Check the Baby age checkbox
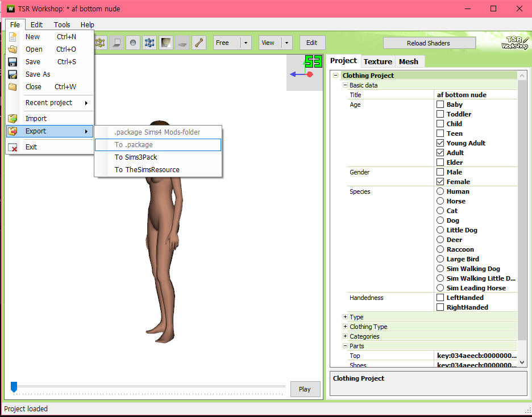This screenshot has height=417, width=532. pyautogui.click(x=440, y=104)
